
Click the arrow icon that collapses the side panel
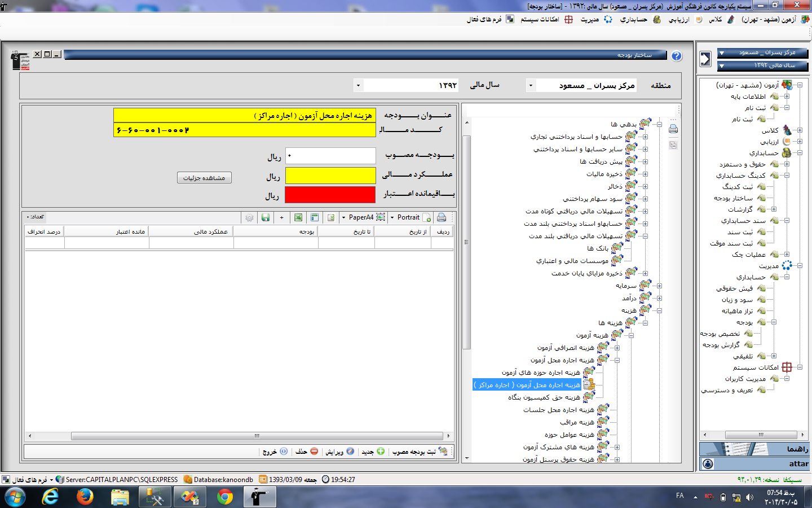tap(705, 59)
